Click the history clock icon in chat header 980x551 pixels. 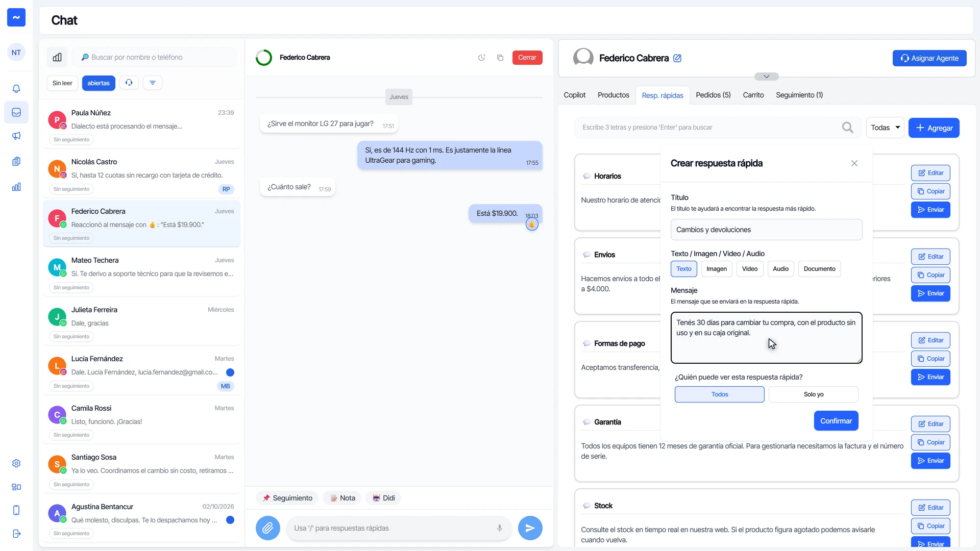[x=481, y=58]
